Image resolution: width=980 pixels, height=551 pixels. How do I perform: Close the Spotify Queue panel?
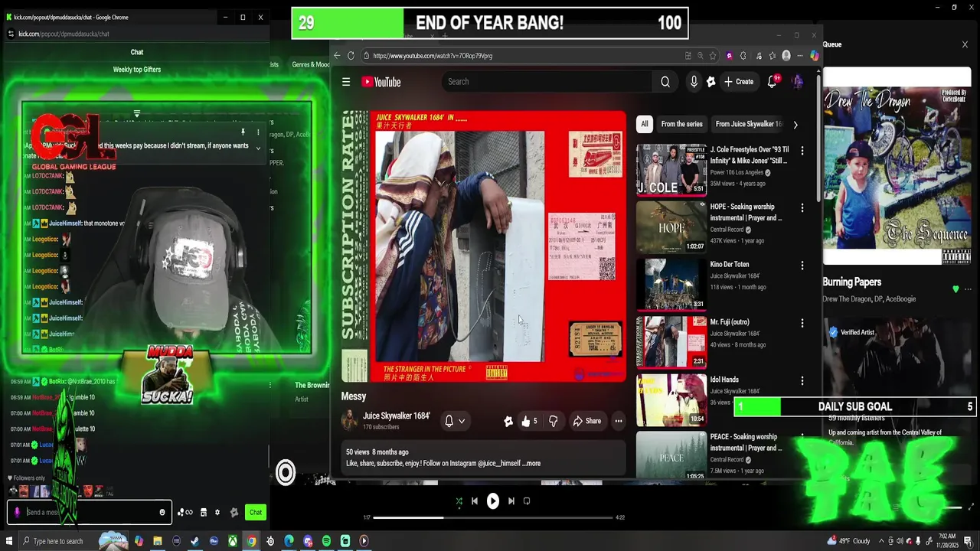pyautogui.click(x=965, y=44)
